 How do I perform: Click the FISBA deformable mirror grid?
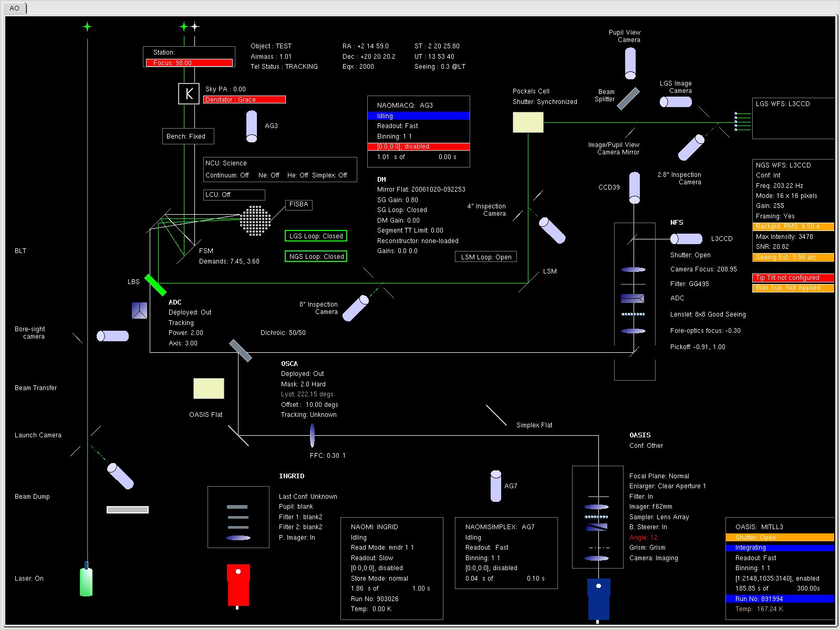pos(255,220)
